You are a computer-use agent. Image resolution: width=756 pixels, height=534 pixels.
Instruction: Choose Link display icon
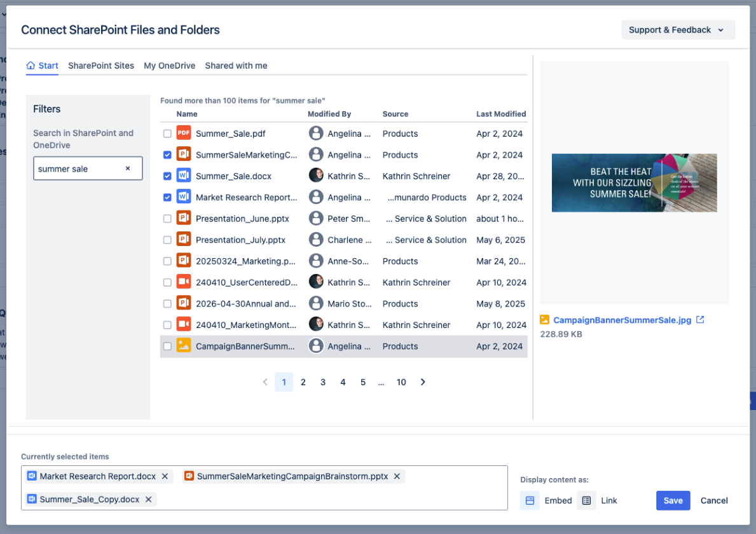586,500
